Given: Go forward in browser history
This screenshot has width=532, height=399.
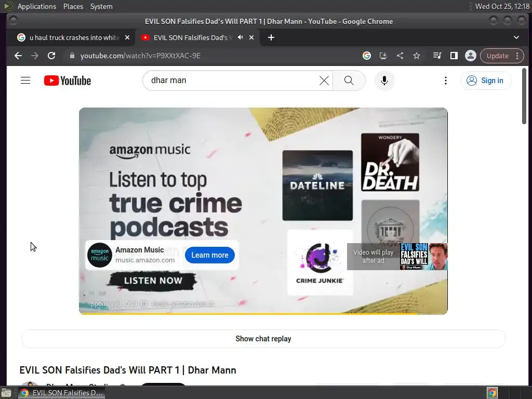Looking at the screenshot, I should (35, 56).
